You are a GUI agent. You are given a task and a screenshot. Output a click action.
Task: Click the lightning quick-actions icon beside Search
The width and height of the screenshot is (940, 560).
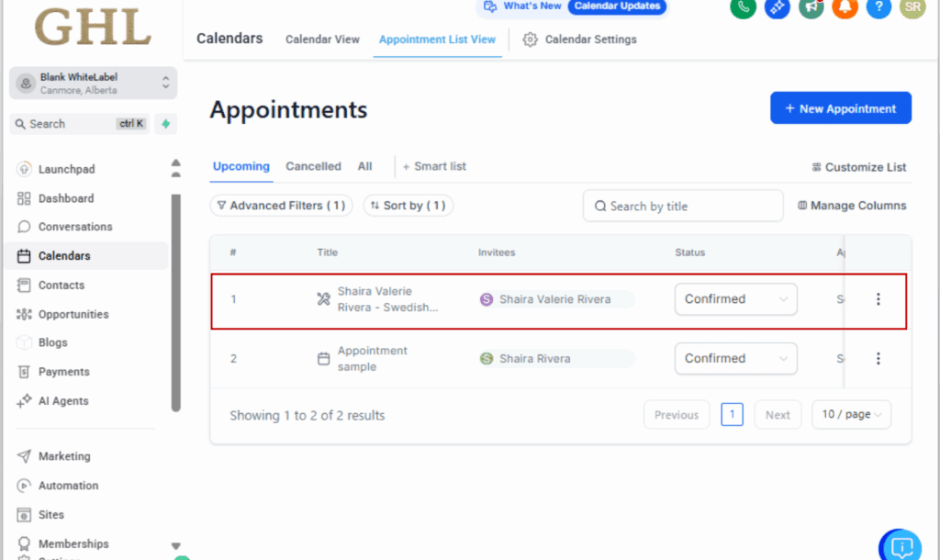pos(165,124)
